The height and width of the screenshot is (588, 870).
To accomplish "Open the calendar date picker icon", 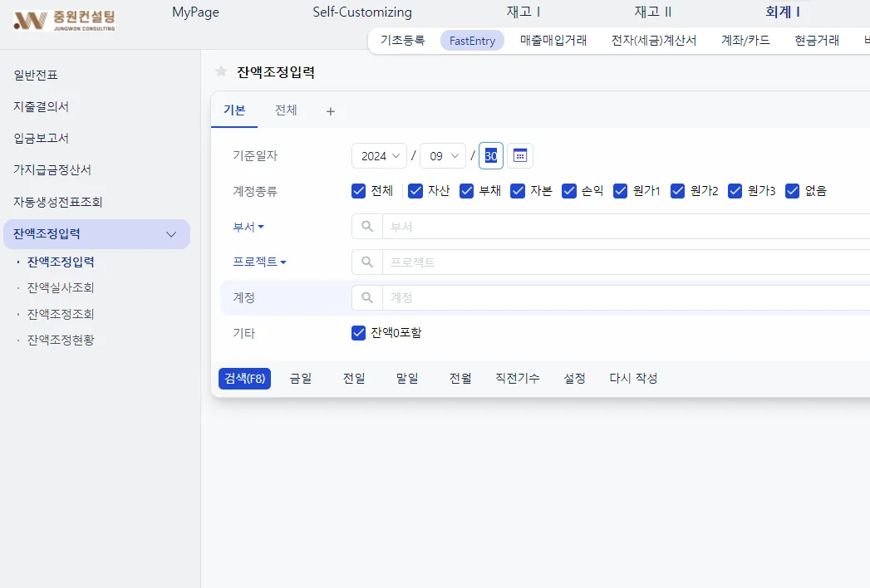I will [x=520, y=156].
